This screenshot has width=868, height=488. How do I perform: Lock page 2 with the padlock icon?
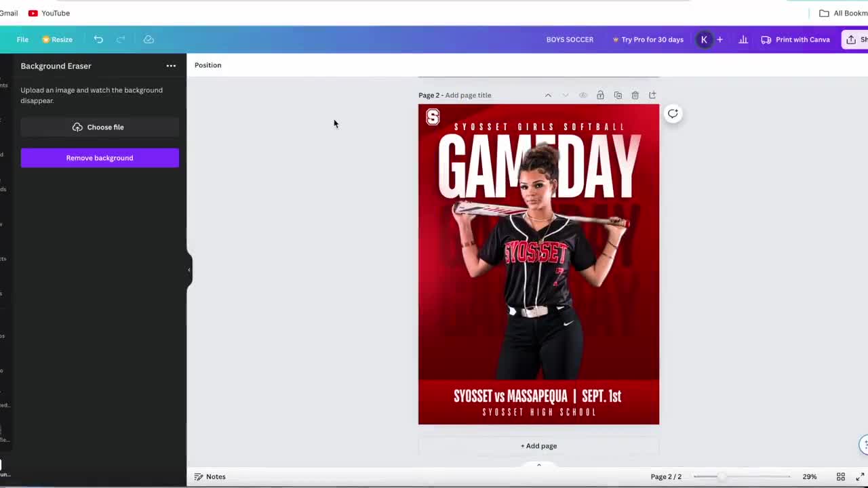click(600, 96)
